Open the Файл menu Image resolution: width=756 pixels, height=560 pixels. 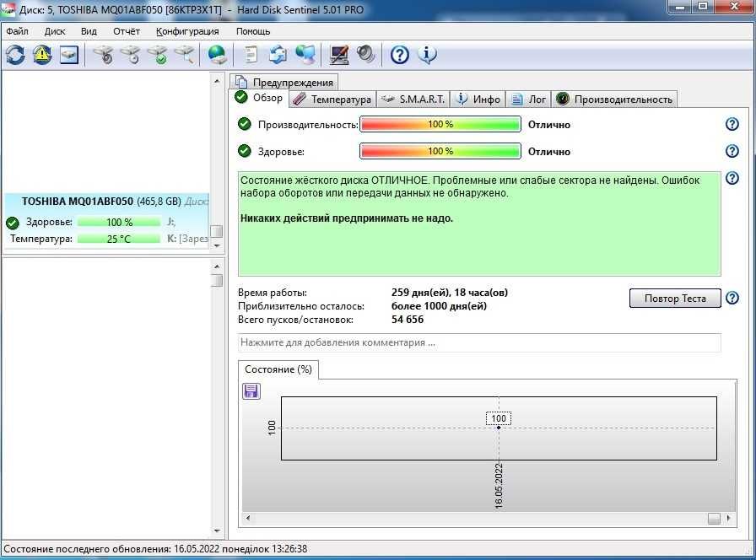(17, 31)
